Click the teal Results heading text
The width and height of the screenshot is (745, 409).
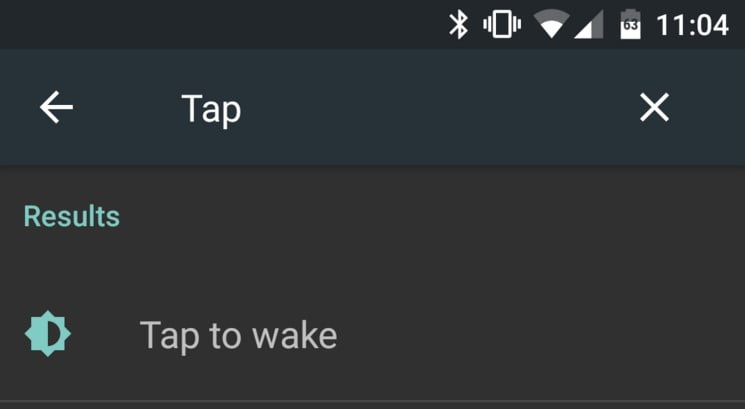click(x=72, y=217)
